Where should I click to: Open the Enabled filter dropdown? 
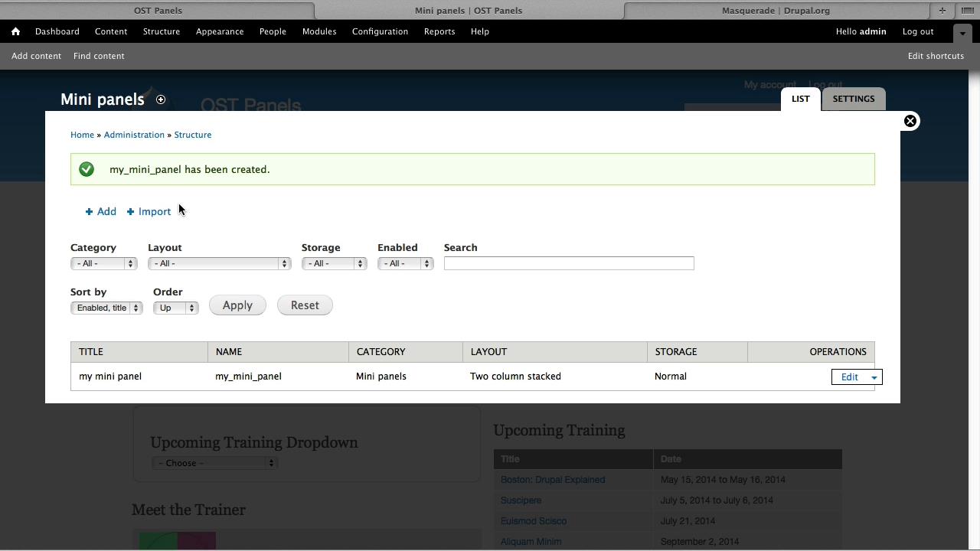pyautogui.click(x=405, y=263)
